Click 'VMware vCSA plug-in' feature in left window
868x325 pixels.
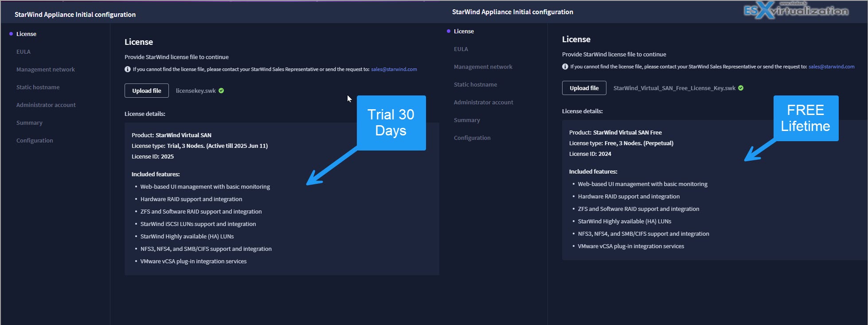click(x=193, y=261)
